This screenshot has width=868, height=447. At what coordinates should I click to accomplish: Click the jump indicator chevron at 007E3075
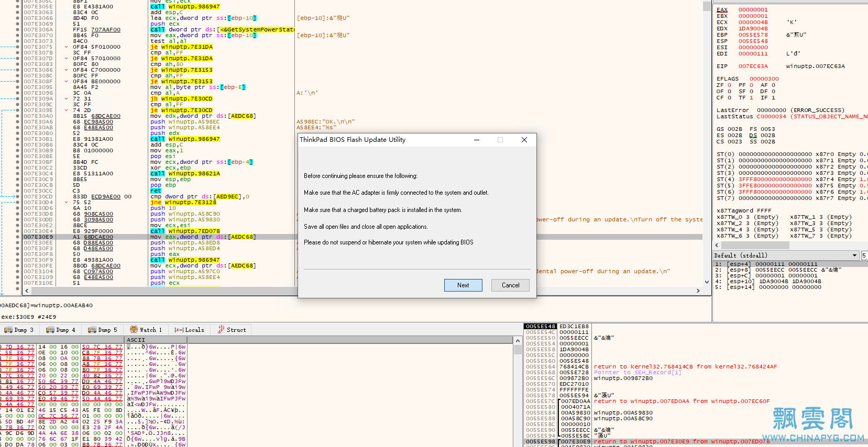(66, 47)
